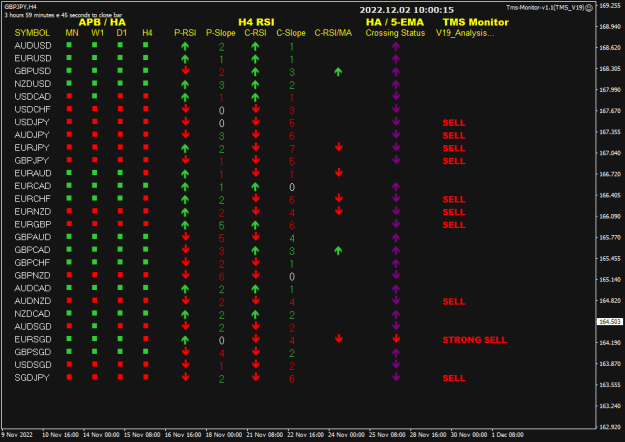The image size is (625, 442).
Task: Click the H4 RSI heading
Action: click(256, 22)
